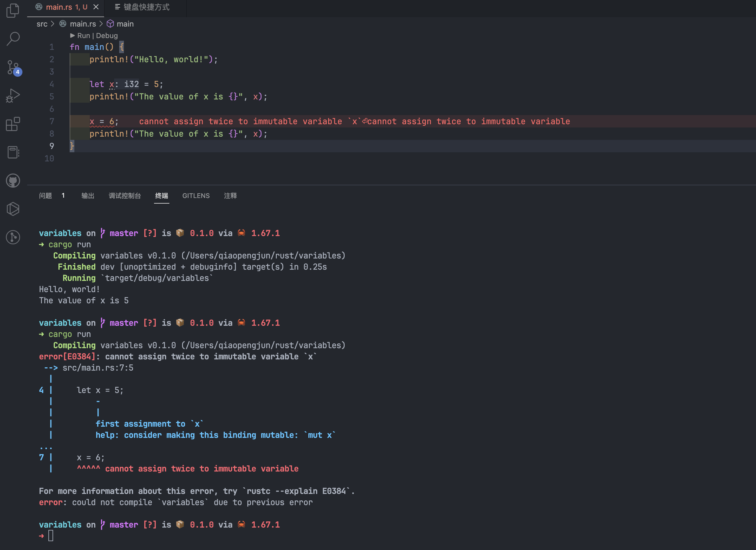The image size is (756, 550).
Task: Switch to the 问题 panel tab
Action: pyautogui.click(x=46, y=196)
